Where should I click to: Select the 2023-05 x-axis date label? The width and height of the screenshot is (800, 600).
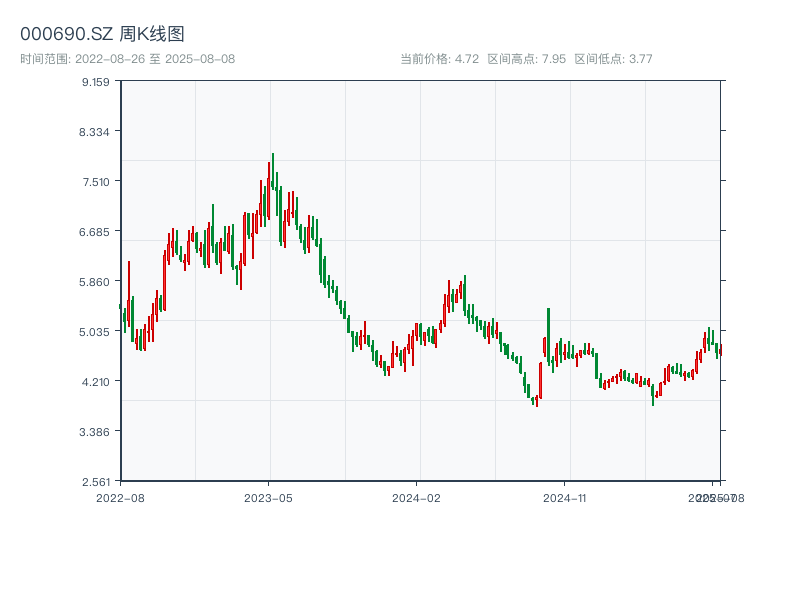(x=268, y=497)
